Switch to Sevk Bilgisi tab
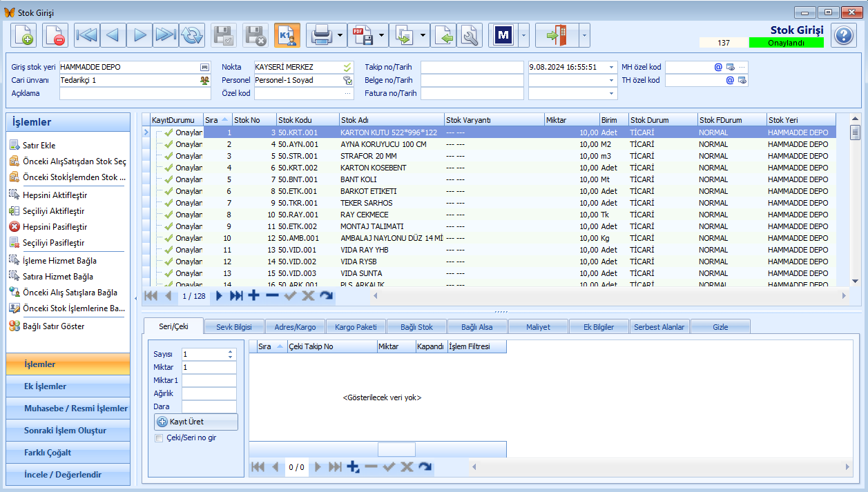This screenshot has height=492, width=868. click(233, 327)
